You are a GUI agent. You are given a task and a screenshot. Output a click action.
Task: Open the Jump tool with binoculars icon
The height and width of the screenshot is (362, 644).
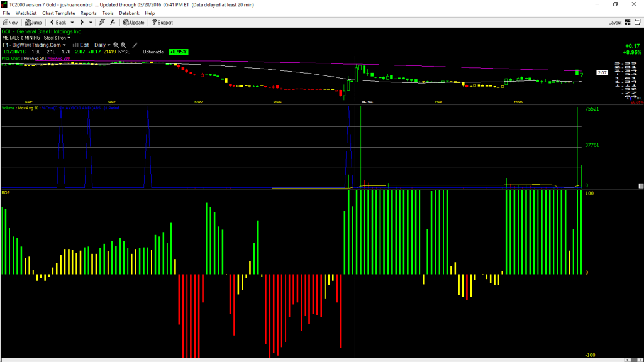pyautogui.click(x=33, y=23)
